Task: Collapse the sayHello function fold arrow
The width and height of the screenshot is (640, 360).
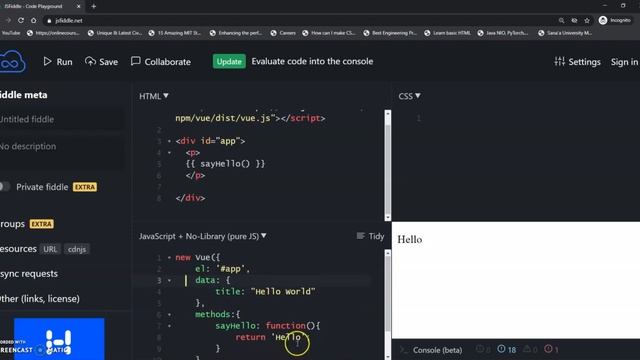Action: pyautogui.click(x=169, y=326)
